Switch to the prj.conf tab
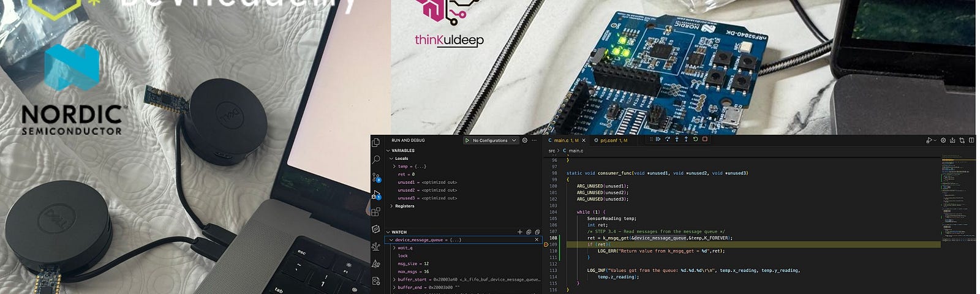The image size is (980, 294). point(613,140)
